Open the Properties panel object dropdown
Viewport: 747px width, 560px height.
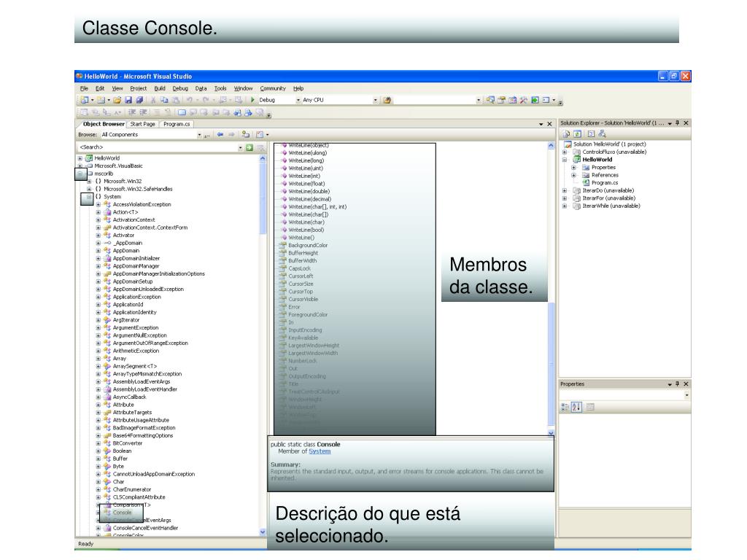(x=686, y=395)
